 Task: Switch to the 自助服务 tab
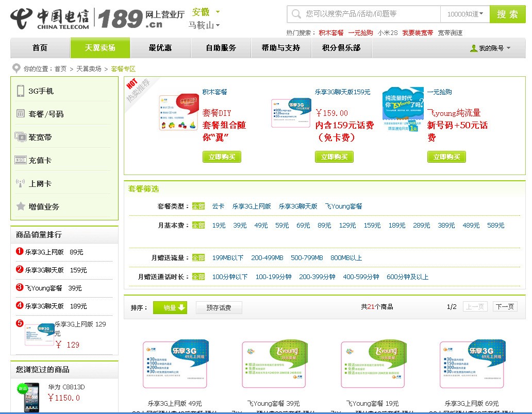point(221,48)
